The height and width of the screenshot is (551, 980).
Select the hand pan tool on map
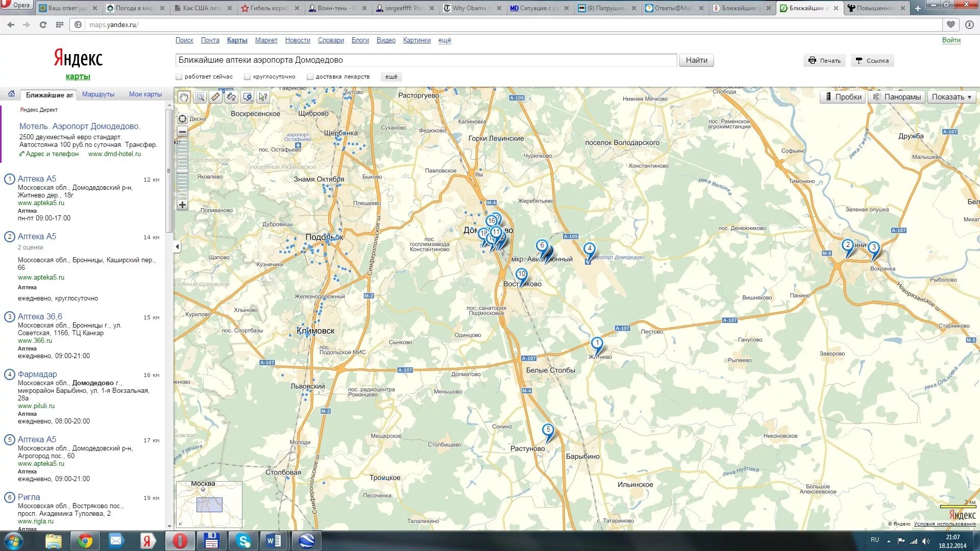184,97
